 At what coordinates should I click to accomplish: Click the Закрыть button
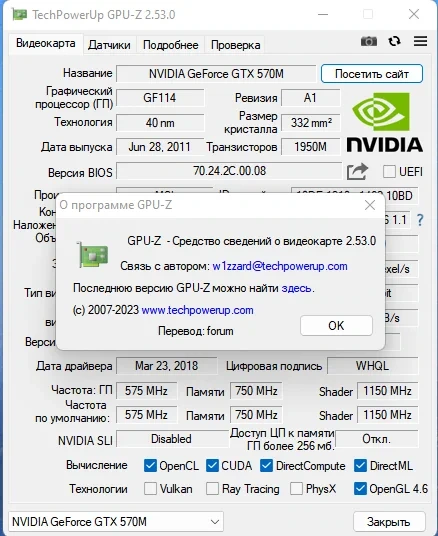coord(389,522)
